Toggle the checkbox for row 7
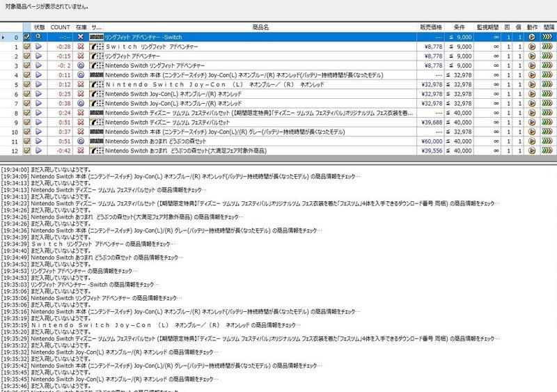557x392 pixels. [x=27, y=104]
